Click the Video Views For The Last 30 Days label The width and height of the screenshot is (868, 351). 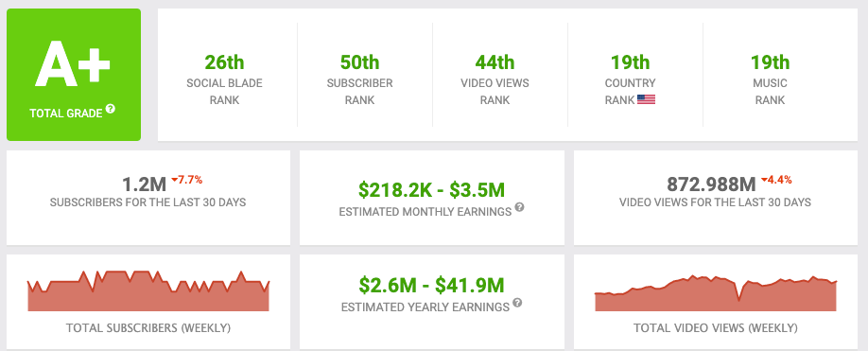(x=715, y=202)
